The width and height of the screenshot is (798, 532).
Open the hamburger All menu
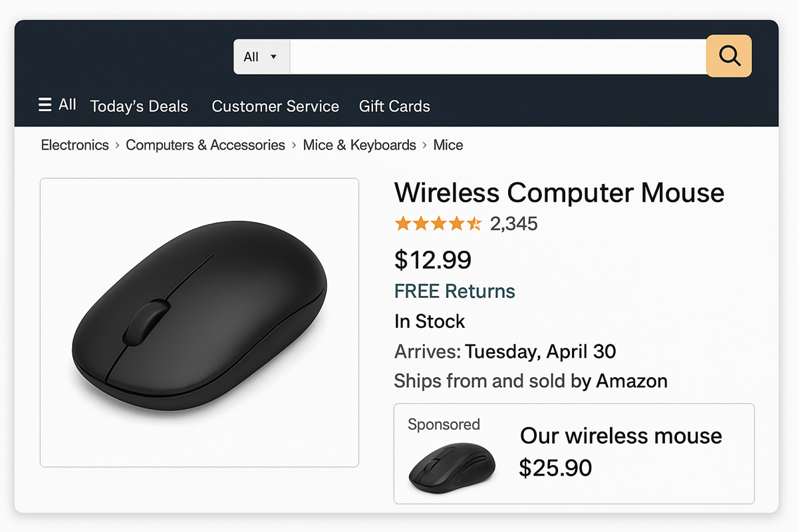point(57,105)
